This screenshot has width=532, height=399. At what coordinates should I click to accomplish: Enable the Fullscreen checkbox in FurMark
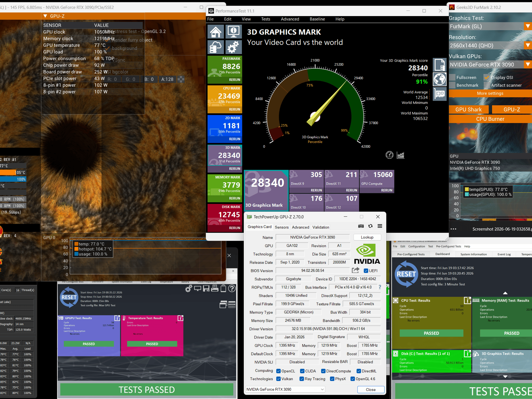[x=452, y=77]
